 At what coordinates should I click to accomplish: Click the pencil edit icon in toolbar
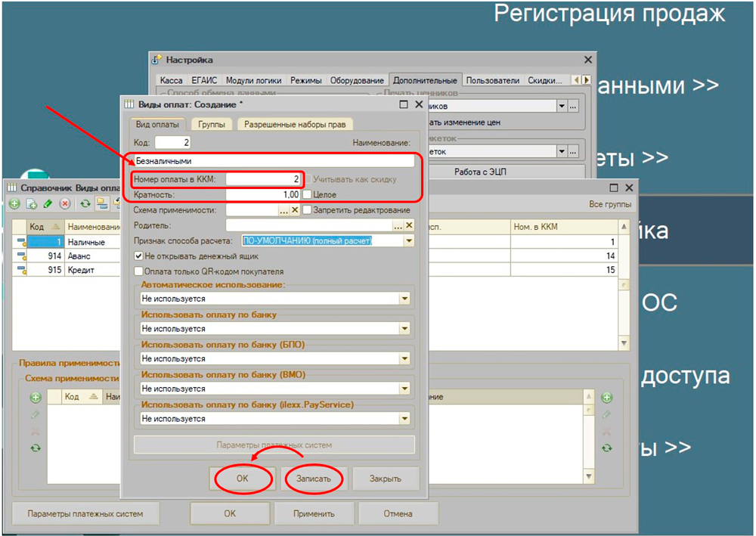click(48, 203)
